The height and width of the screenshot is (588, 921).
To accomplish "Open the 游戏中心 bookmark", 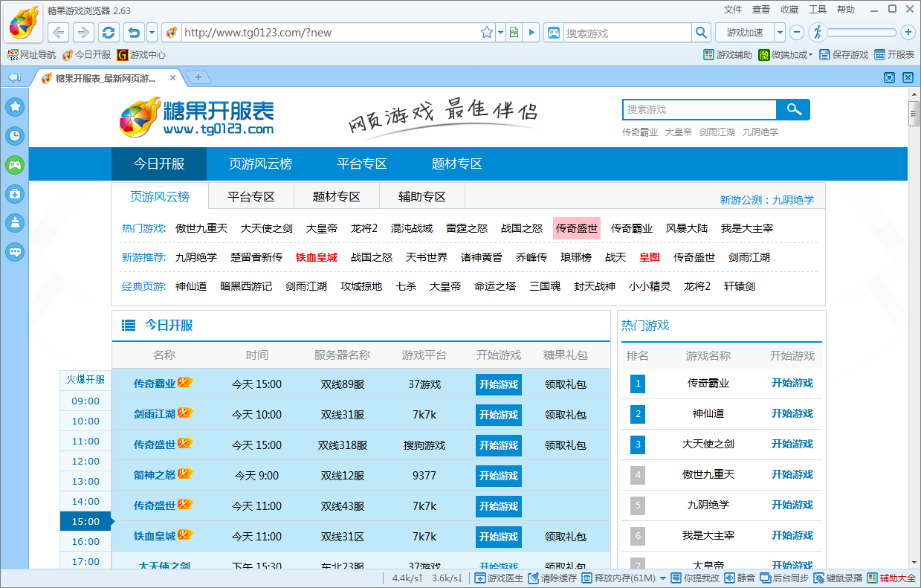I will [x=141, y=55].
